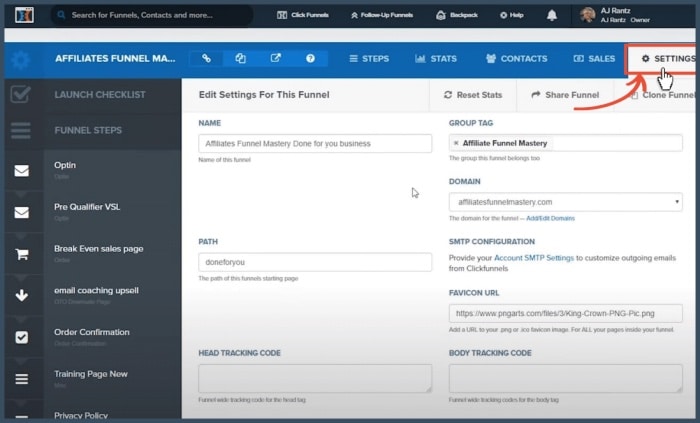Click the Share Funnel button
The image size is (700, 423).
(x=565, y=95)
